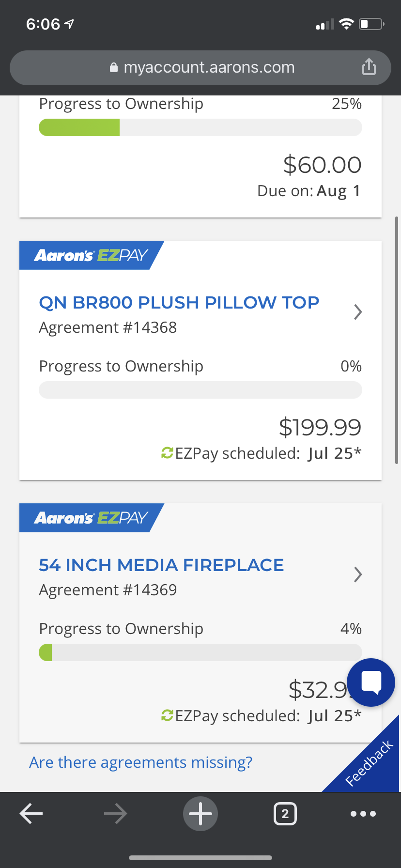Image resolution: width=401 pixels, height=868 pixels.
Task: Tap the Aaron's EZPay banner on the fireplace card
Action: click(x=91, y=518)
